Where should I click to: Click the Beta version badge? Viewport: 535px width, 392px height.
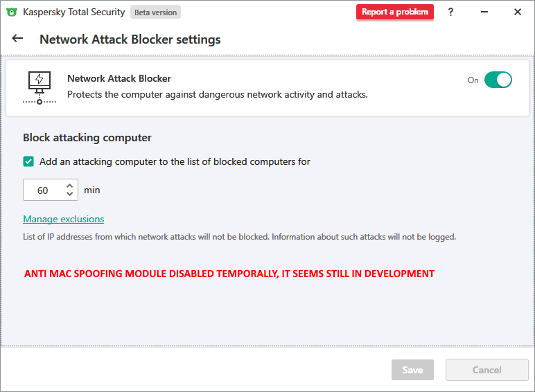click(155, 12)
